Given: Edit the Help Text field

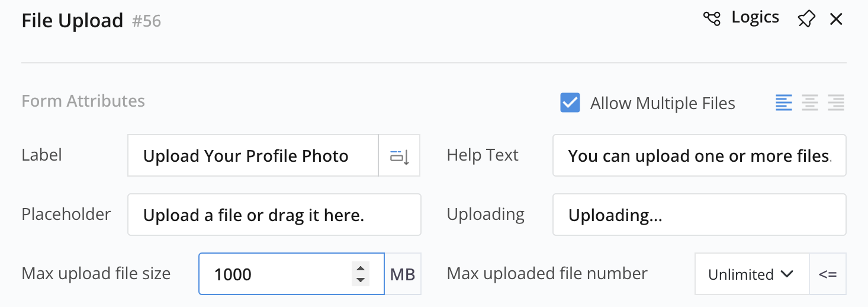Looking at the screenshot, I should [x=699, y=156].
